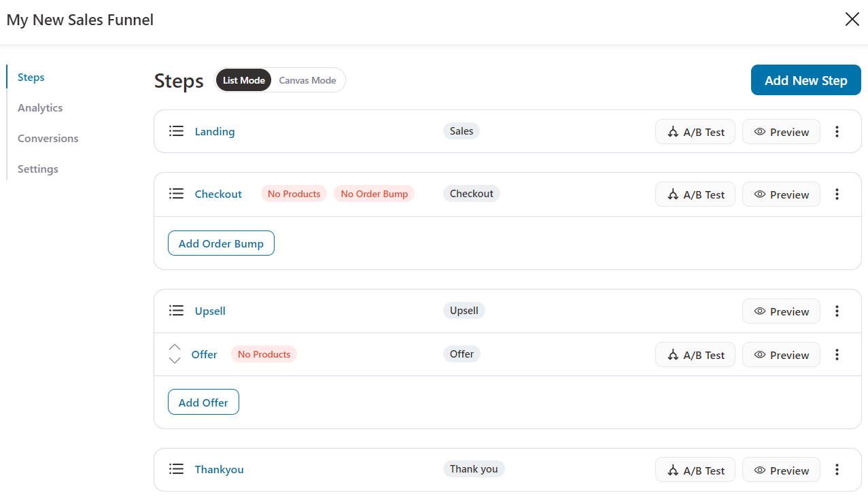Open A/B Test for the Offer step

[x=695, y=354]
